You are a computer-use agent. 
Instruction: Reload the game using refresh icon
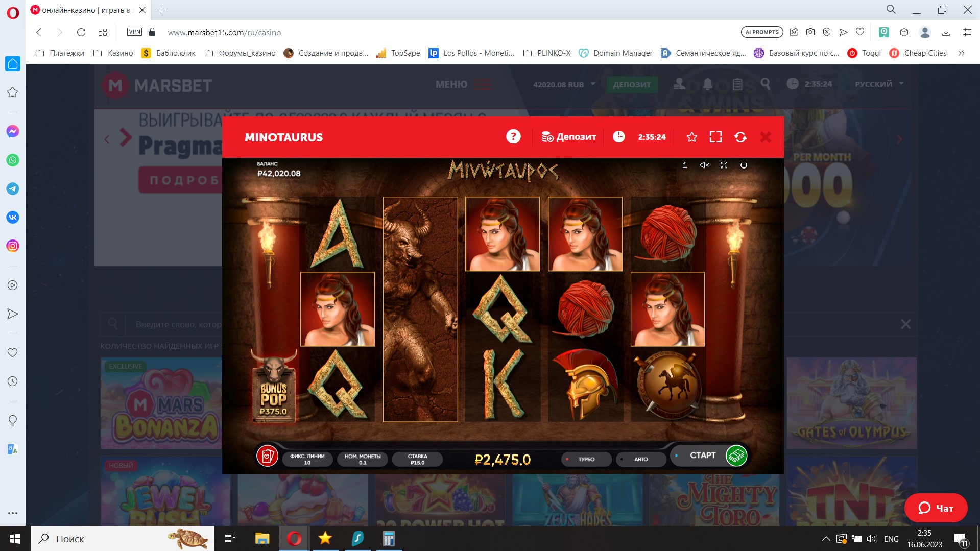tap(740, 137)
